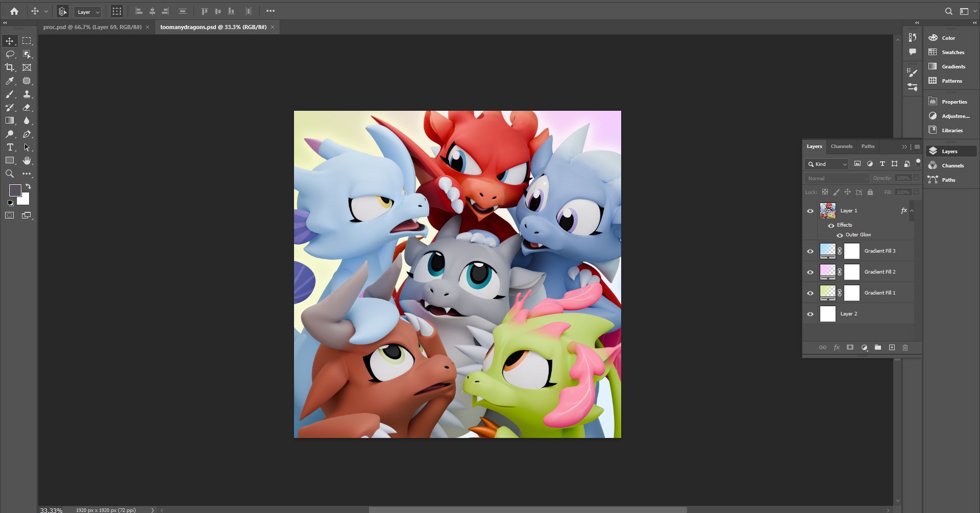Click add layer mask icon
Viewport: 980px width, 513px height.
click(850, 348)
